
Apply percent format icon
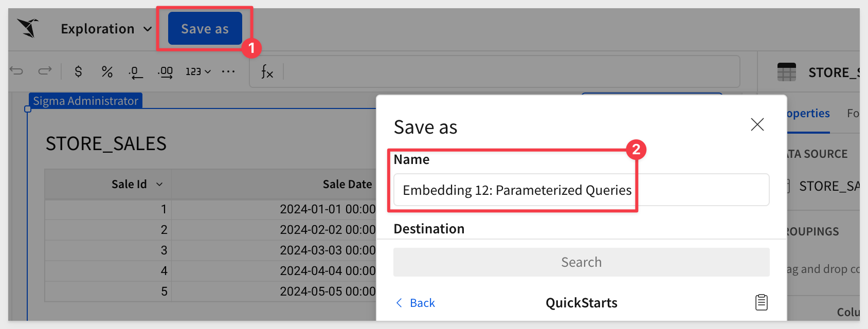tap(107, 71)
